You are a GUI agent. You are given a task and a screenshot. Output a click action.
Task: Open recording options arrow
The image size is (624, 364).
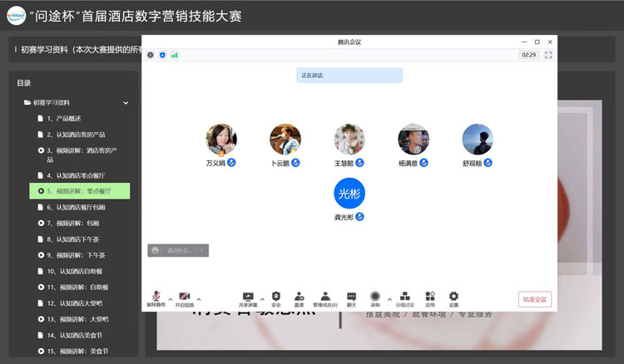coord(389,299)
